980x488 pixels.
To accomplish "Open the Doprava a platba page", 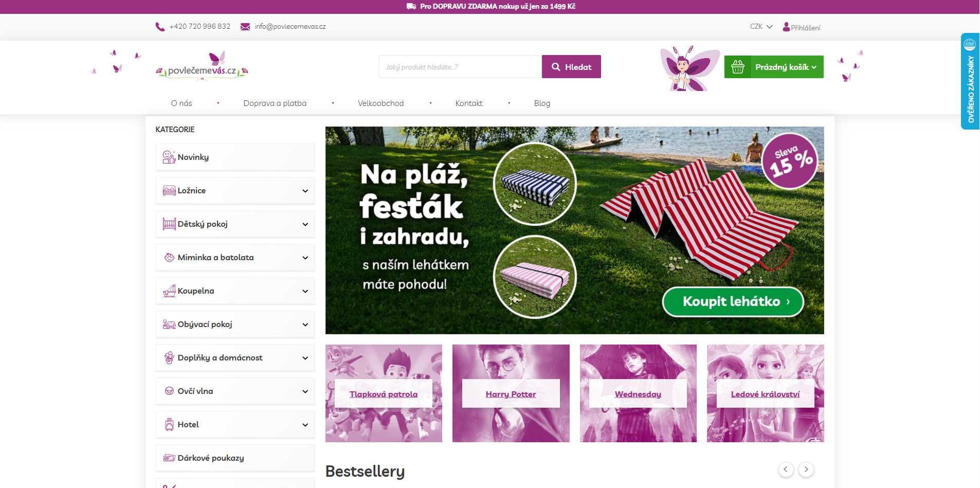I will (275, 103).
